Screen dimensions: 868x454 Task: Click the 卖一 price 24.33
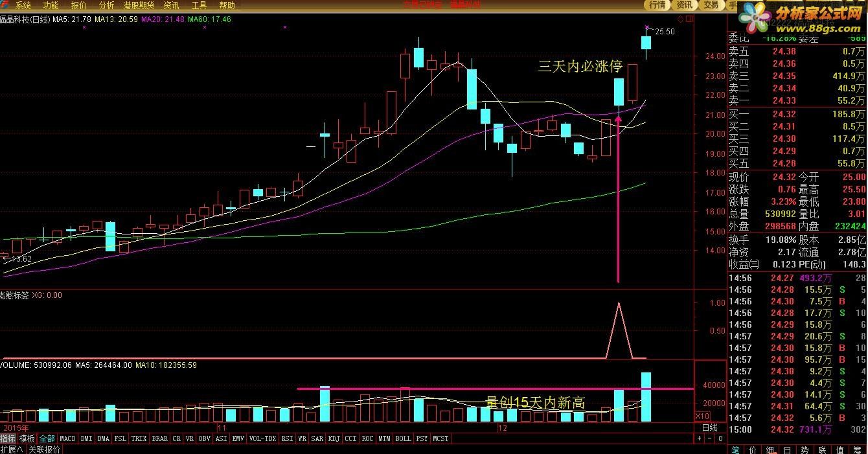(x=784, y=100)
